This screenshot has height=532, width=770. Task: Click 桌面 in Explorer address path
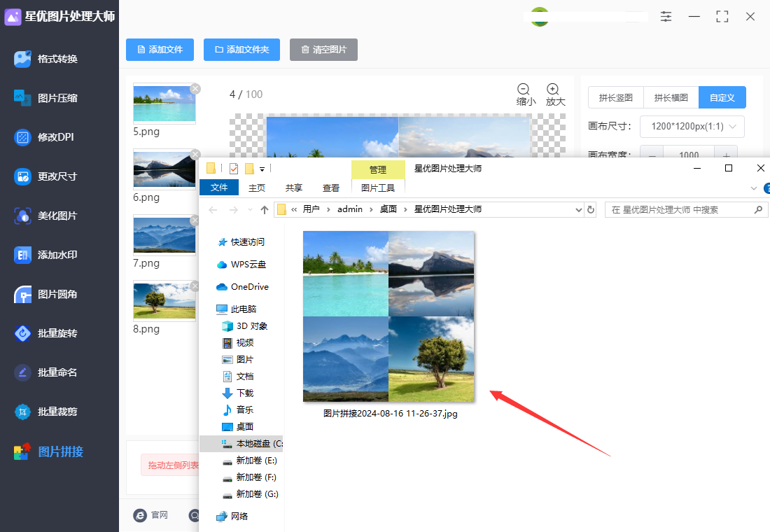click(388, 209)
